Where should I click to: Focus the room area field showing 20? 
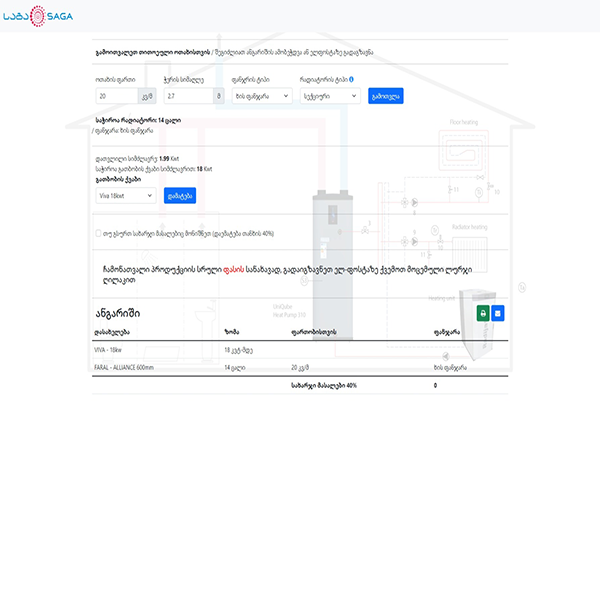click(x=117, y=96)
